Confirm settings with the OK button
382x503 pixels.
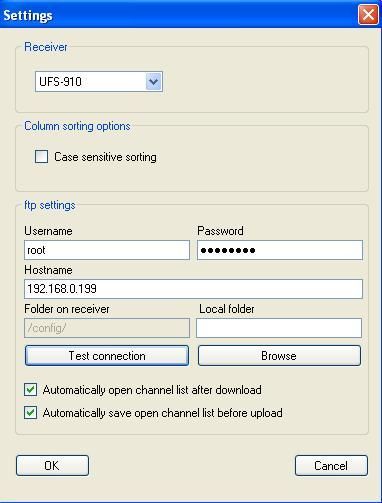click(x=52, y=465)
